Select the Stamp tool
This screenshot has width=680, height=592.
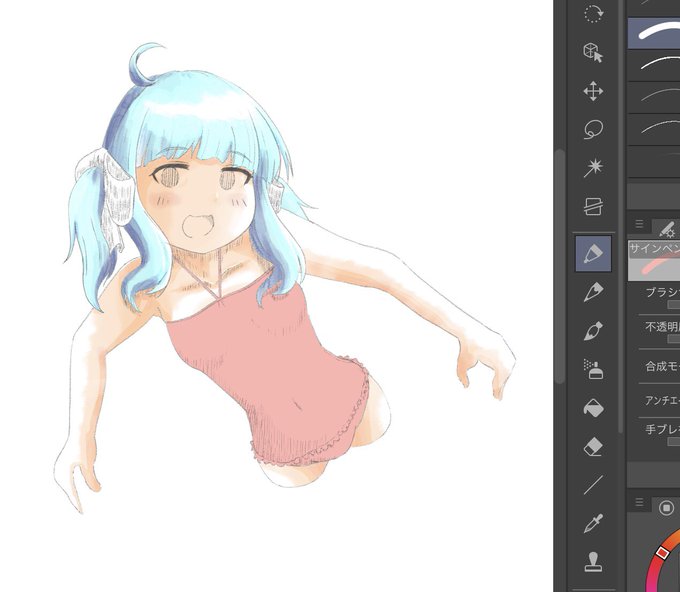(x=593, y=562)
